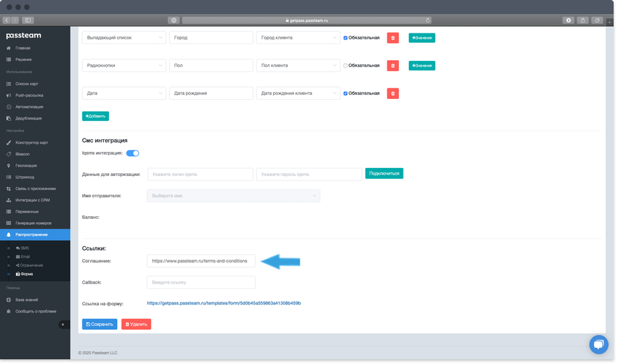This screenshot has height=364, width=619.
Task: Focus the iqsms password field
Action: tap(309, 175)
